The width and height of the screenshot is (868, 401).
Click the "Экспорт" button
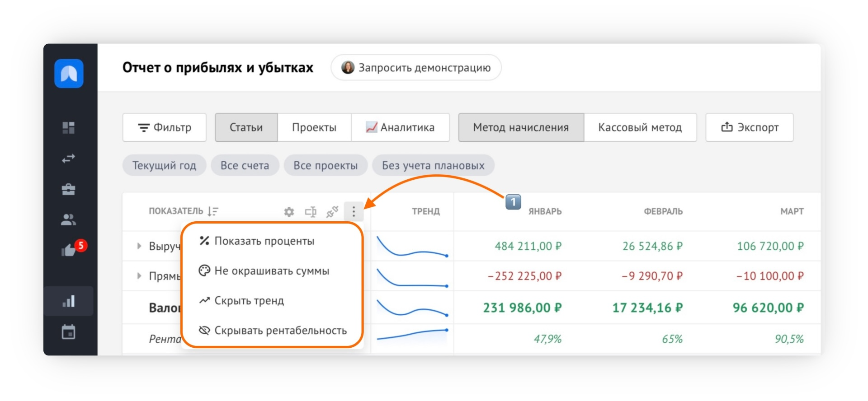(749, 127)
